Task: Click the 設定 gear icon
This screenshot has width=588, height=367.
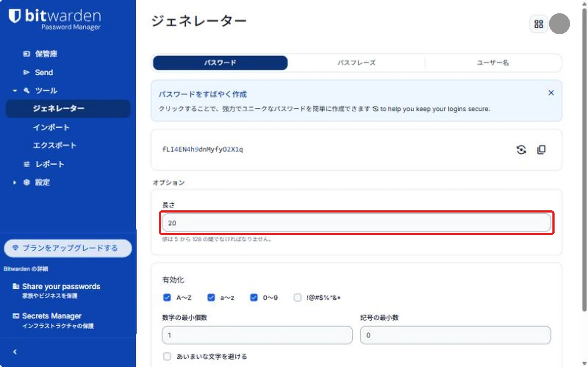Action: [27, 182]
